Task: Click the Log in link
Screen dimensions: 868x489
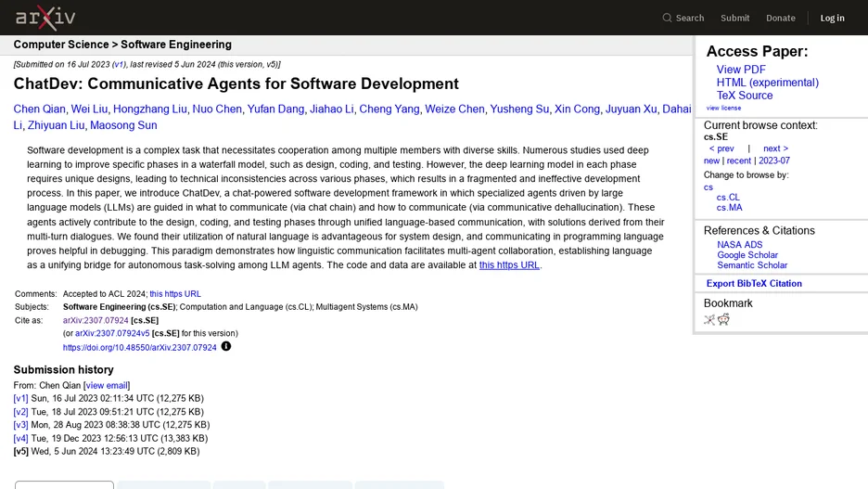Action: [x=832, y=18]
